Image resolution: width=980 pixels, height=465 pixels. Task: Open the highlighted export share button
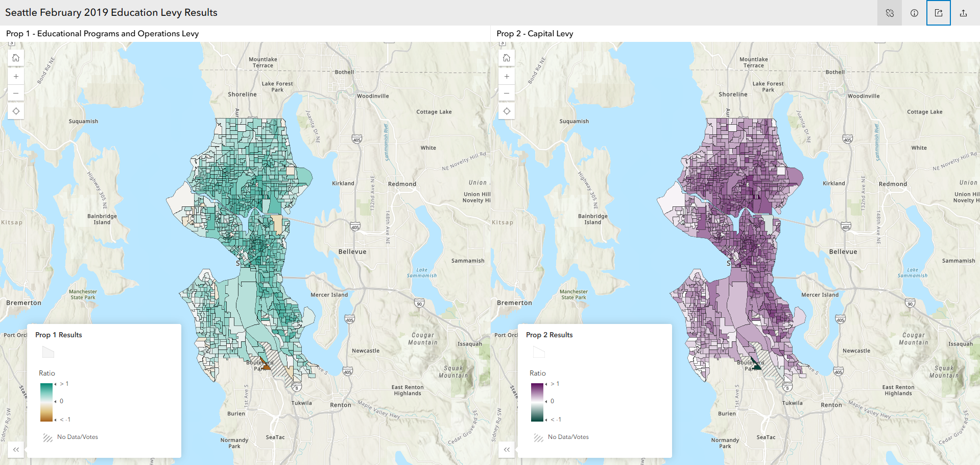[939, 13]
